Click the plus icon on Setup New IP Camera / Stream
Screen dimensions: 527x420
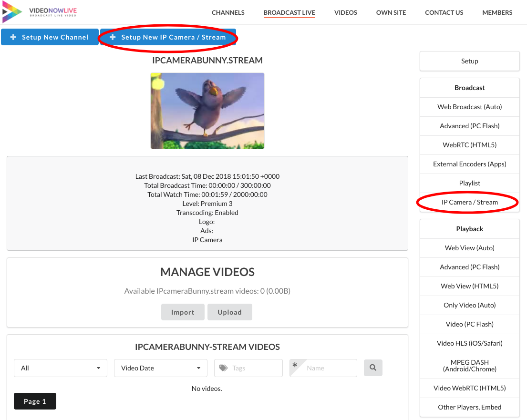pyautogui.click(x=113, y=37)
